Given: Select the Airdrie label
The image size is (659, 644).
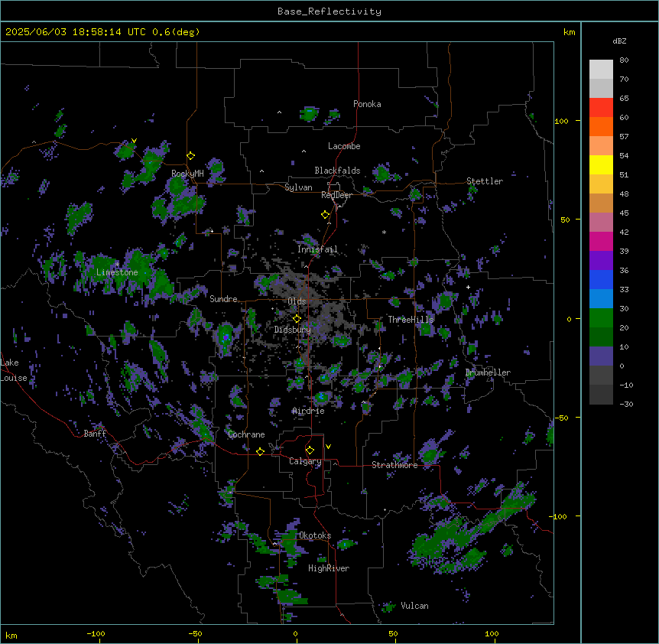Looking at the screenshot, I should pos(308,411).
